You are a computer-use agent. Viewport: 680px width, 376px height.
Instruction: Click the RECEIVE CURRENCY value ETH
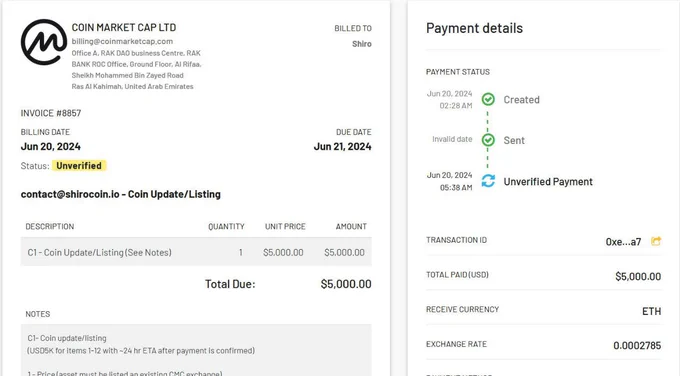(651, 311)
